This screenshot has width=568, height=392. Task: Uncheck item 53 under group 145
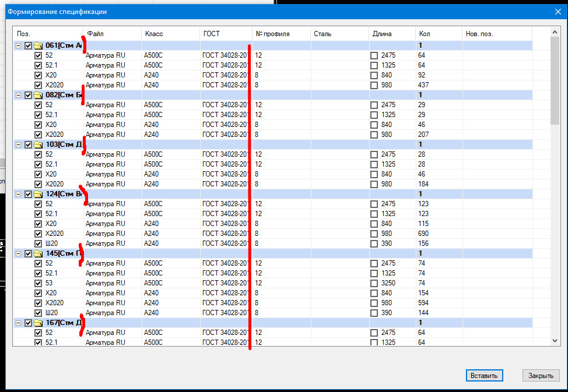38,283
